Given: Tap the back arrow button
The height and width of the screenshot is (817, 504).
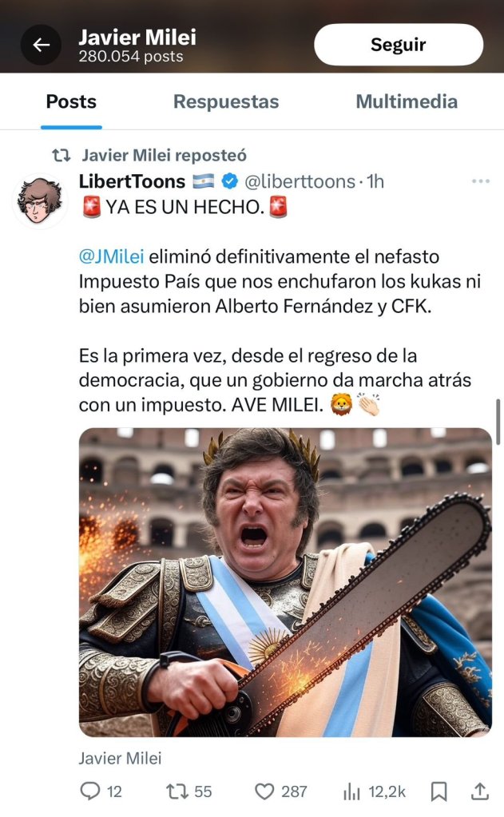Looking at the screenshot, I should coord(42,45).
